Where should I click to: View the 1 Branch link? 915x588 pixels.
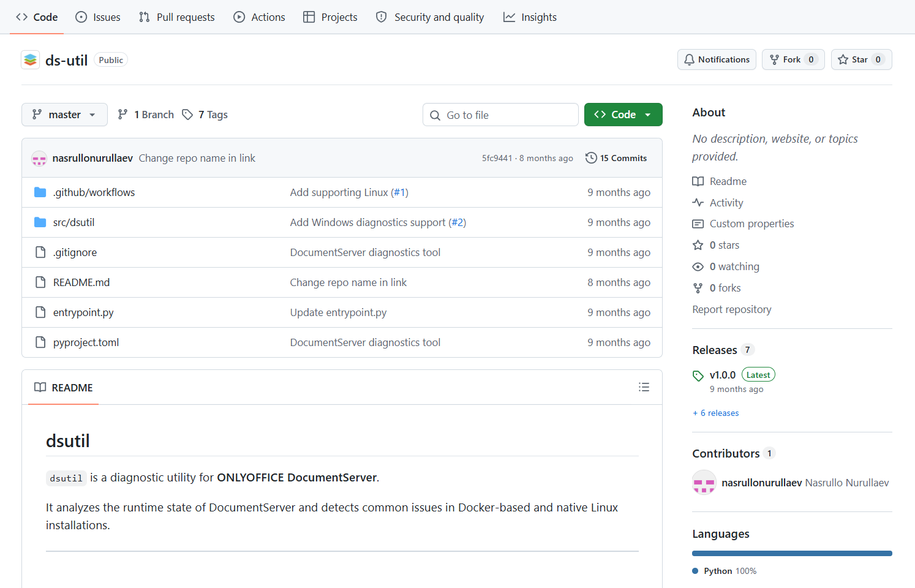(146, 115)
